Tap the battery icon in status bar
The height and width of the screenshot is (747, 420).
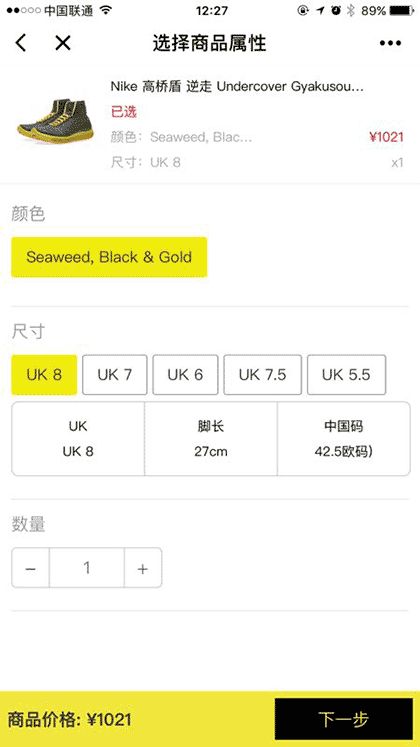click(401, 10)
